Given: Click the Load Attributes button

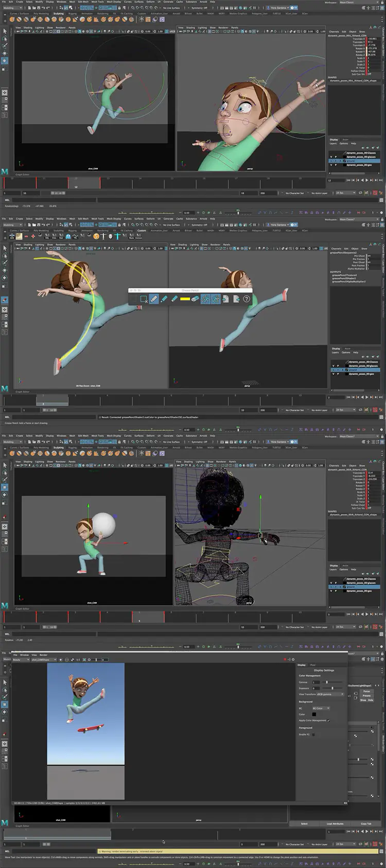Looking at the screenshot, I should pos(335,824).
